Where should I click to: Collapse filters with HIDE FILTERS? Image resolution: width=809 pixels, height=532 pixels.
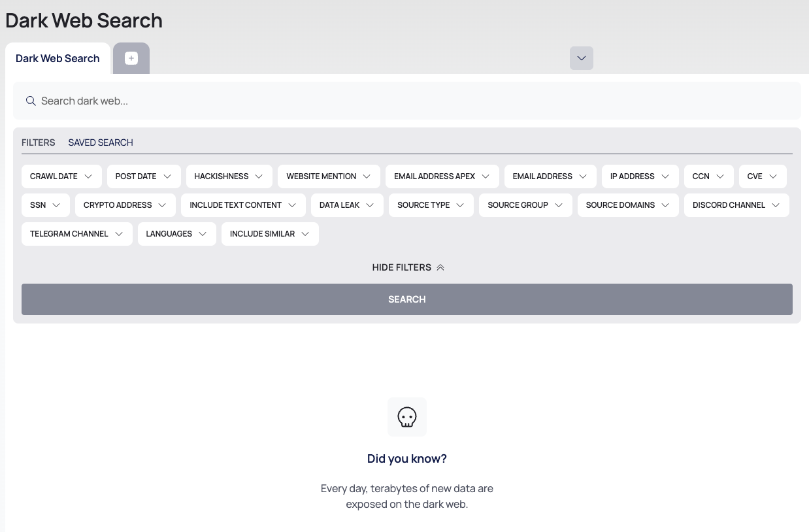[408, 267]
